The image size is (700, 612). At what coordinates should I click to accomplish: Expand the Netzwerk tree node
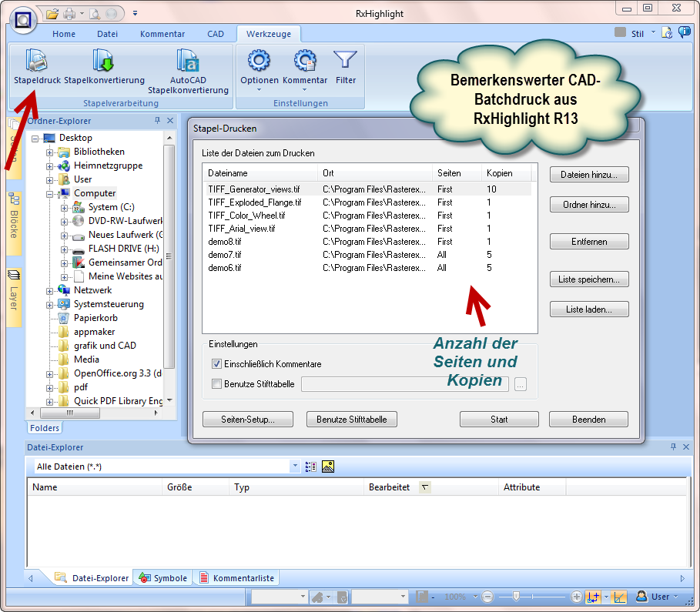pos(50,290)
